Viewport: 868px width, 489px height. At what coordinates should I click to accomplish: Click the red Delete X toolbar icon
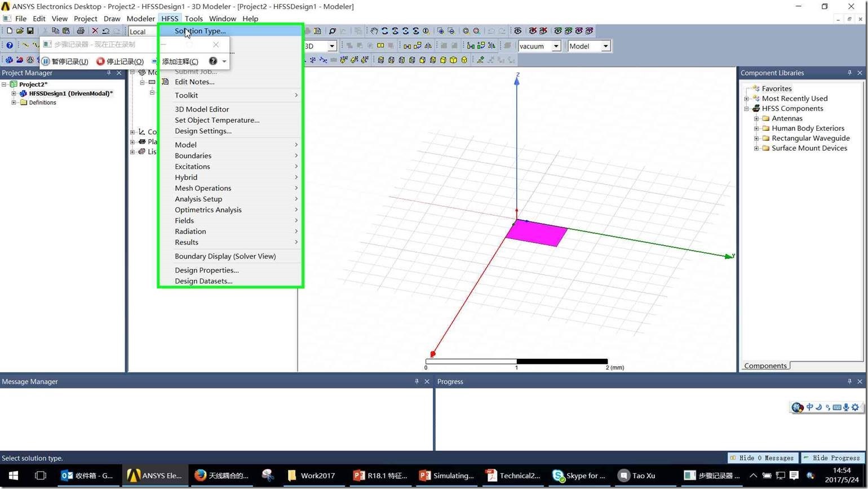pyautogui.click(x=95, y=31)
